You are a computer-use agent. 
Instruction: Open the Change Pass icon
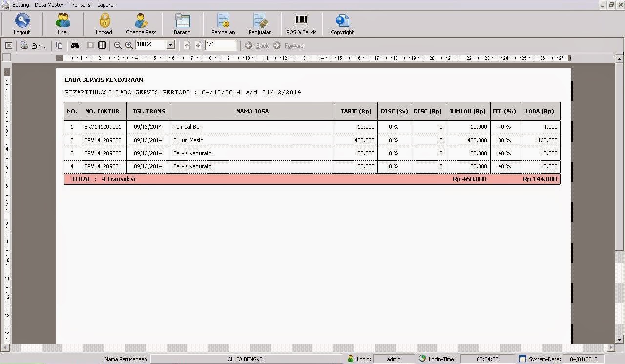(x=141, y=21)
